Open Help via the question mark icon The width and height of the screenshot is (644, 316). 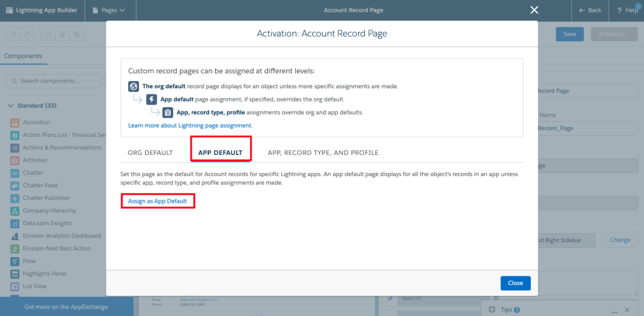620,10
